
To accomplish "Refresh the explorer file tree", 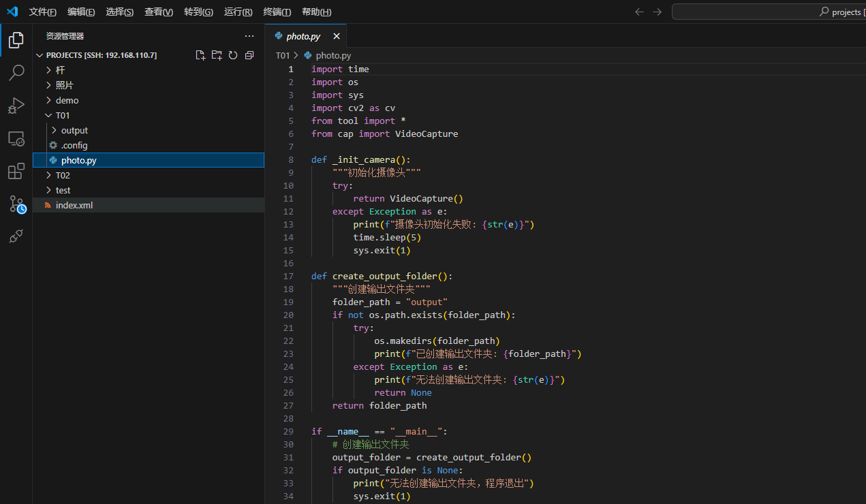I will (x=233, y=55).
